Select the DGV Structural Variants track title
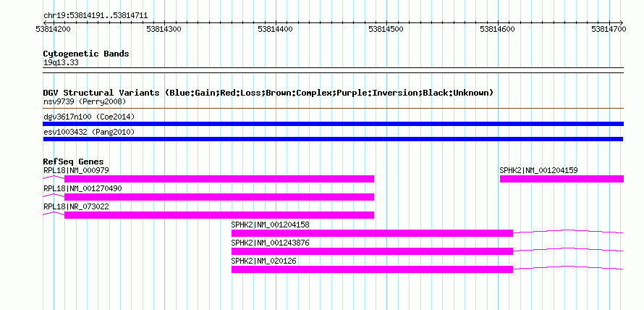The height and width of the screenshot is (310, 644). click(268, 93)
